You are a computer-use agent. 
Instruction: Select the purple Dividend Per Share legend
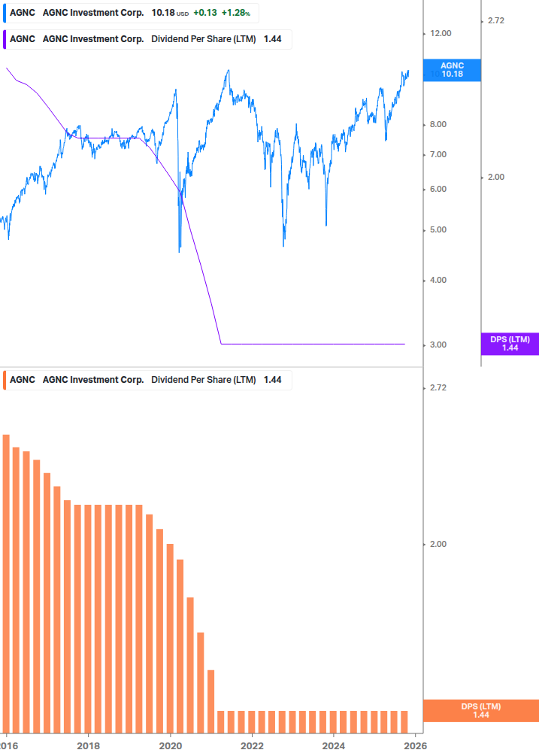pos(147,40)
